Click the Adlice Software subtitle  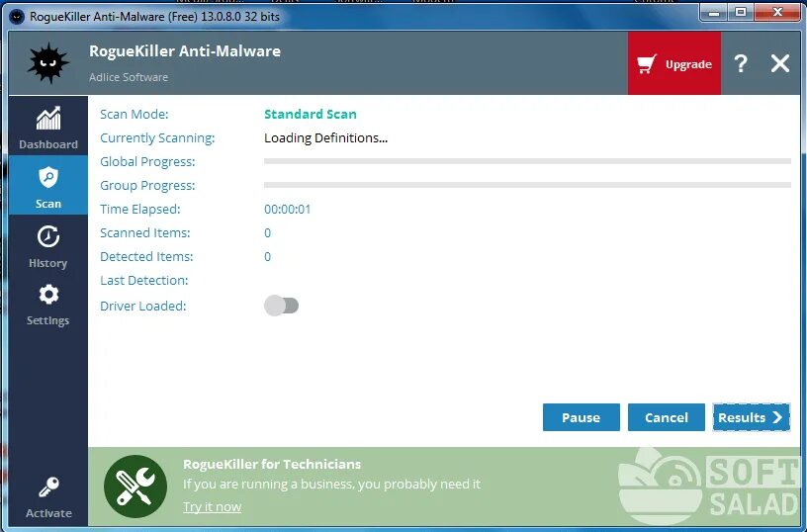[x=129, y=77]
